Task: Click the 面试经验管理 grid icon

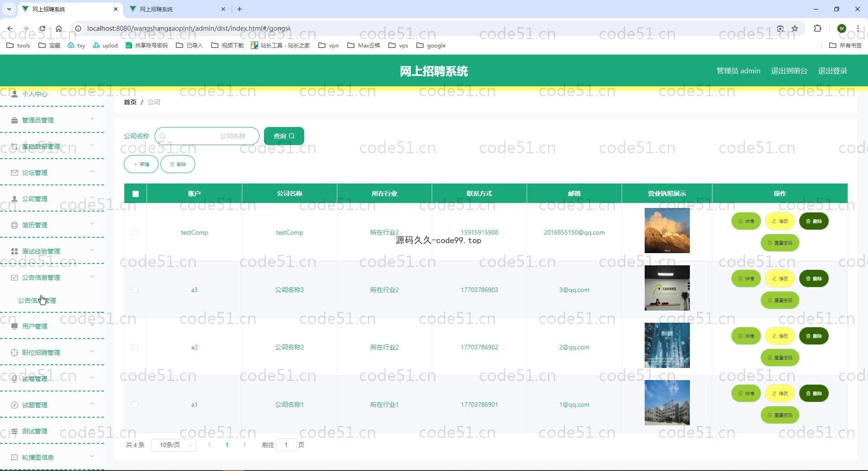Action: tap(14, 251)
